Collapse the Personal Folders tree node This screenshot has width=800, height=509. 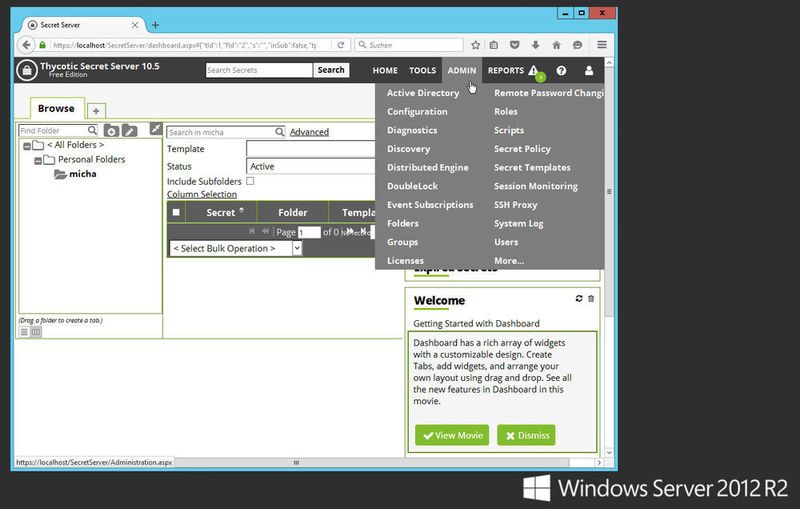(x=38, y=161)
